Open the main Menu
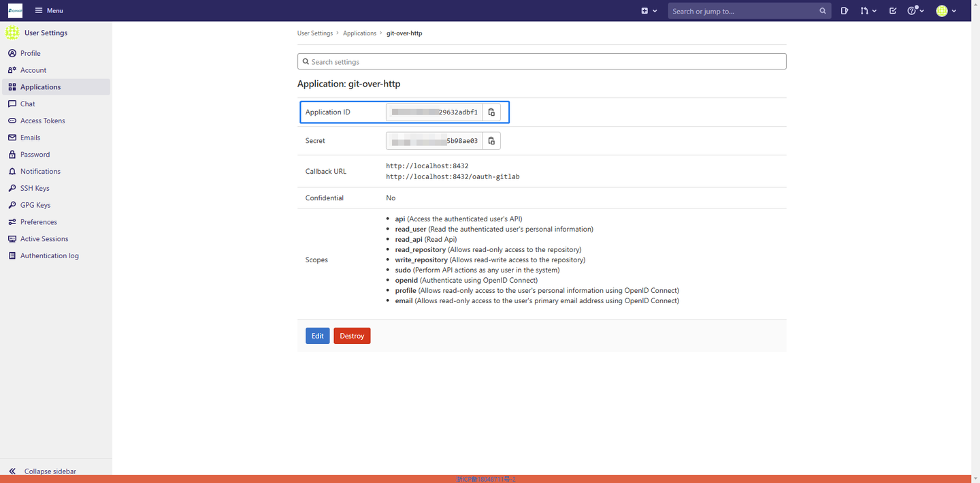 (x=49, y=11)
